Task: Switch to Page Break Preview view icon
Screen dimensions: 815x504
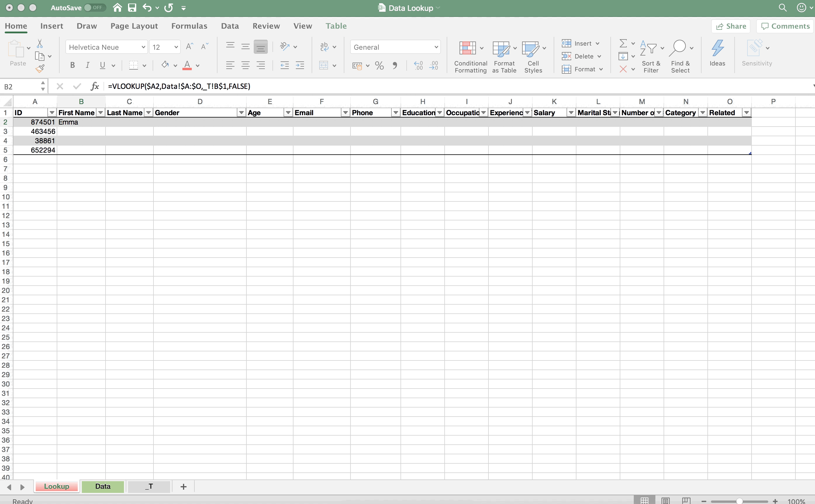Action: (x=686, y=500)
